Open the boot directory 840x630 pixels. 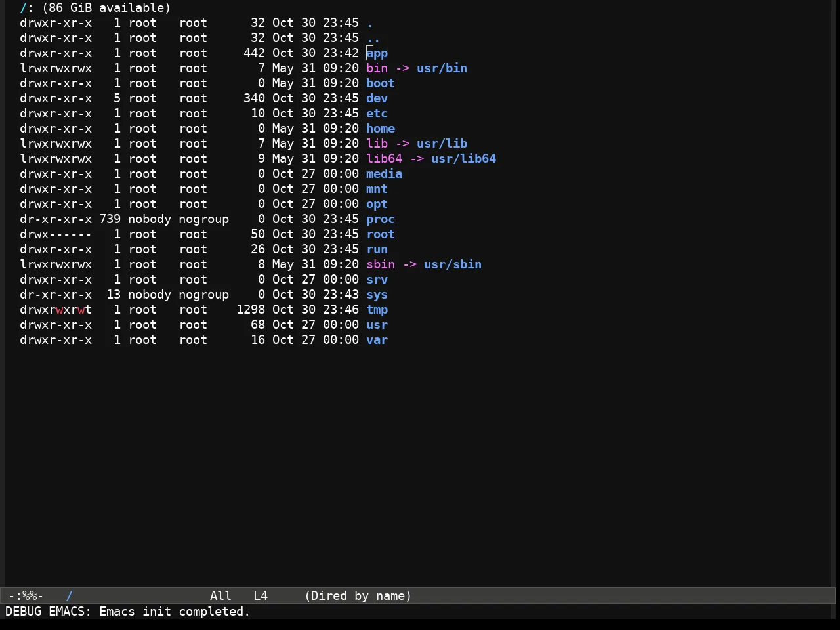(381, 83)
